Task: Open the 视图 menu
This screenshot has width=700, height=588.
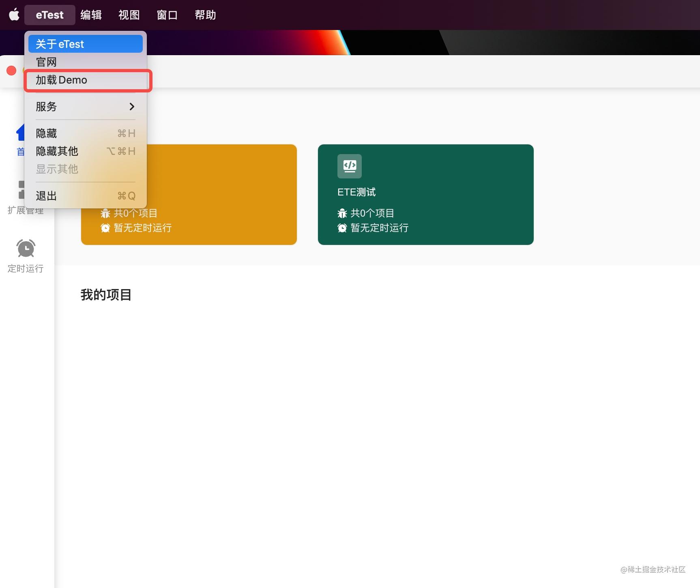Action: [x=129, y=15]
